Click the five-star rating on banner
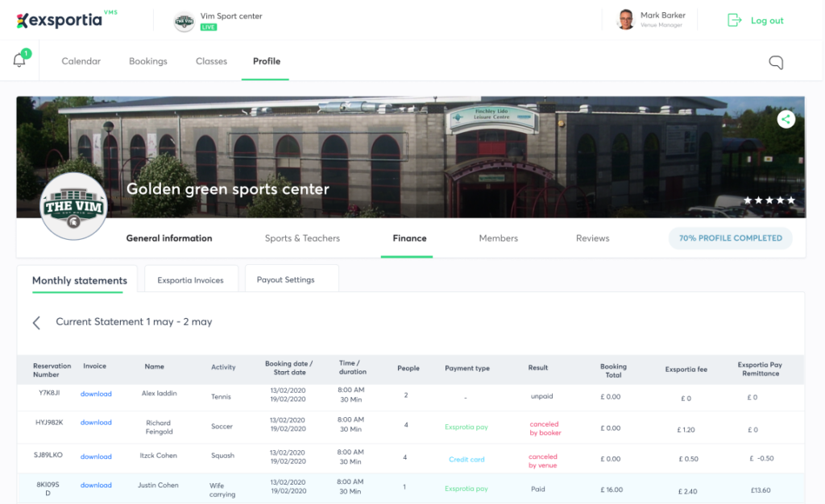This screenshot has height=504, width=825. 769,200
